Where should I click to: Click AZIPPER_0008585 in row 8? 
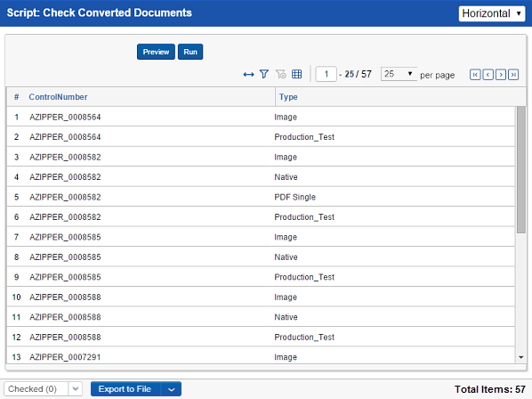tap(65, 257)
